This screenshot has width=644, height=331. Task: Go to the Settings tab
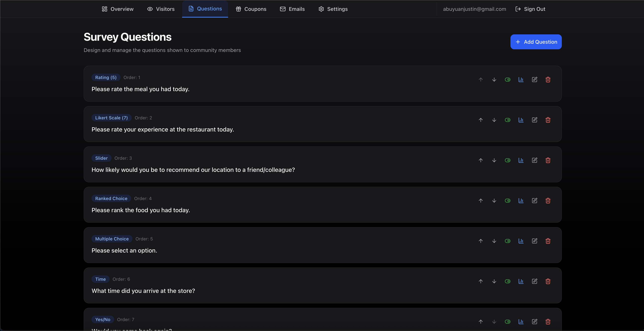point(333,9)
